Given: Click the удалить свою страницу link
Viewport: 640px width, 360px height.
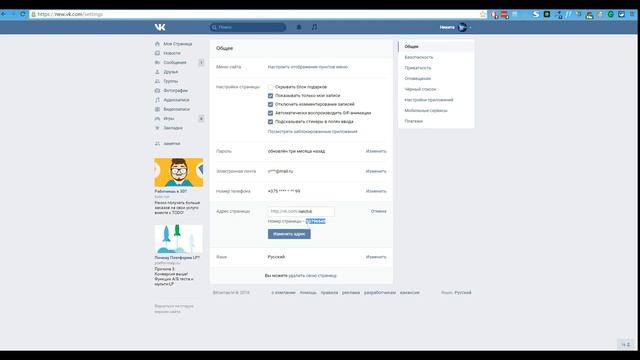Looking at the screenshot, I should pyautogui.click(x=313, y=276).
